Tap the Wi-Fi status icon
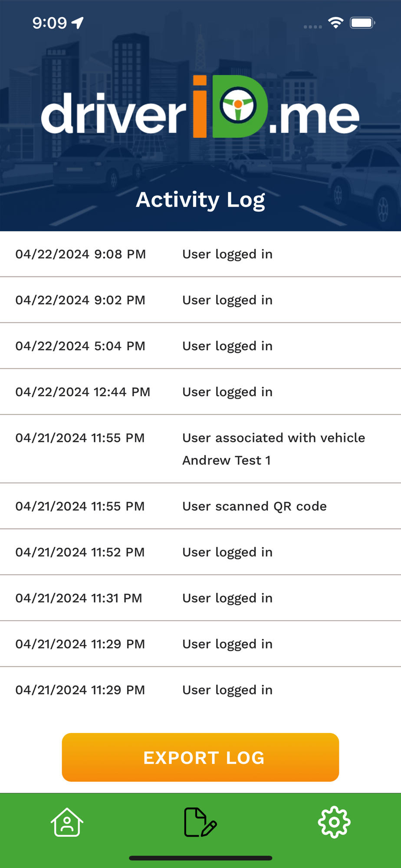 (335, 23)
